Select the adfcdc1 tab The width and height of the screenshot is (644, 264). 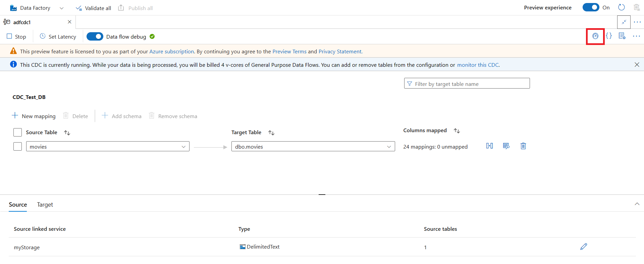(22, 22)
